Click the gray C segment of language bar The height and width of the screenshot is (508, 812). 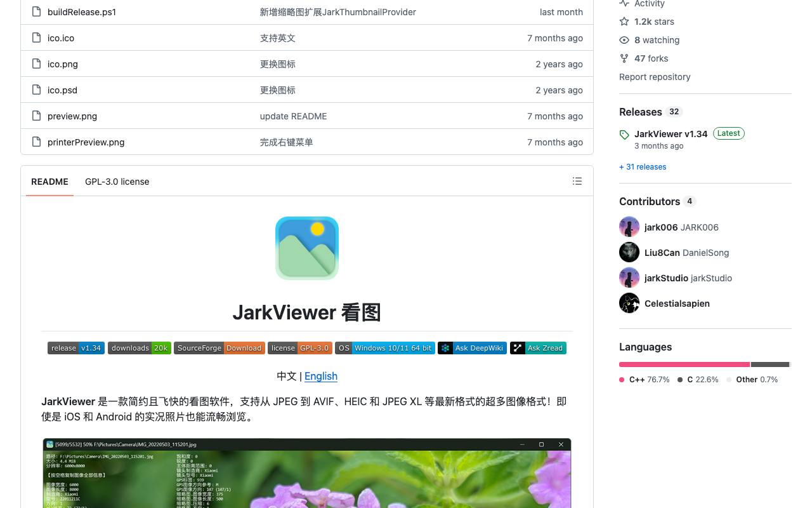(770, 364)
